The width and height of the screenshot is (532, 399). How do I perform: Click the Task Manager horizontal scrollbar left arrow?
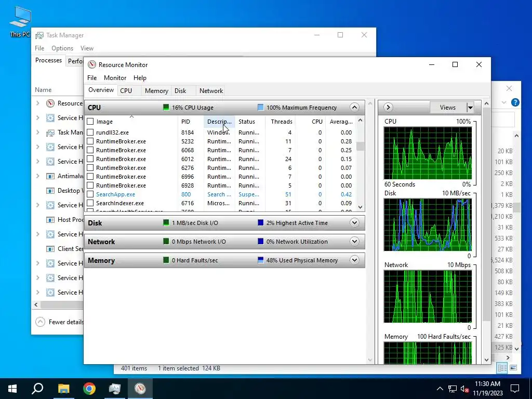point(36,304)
